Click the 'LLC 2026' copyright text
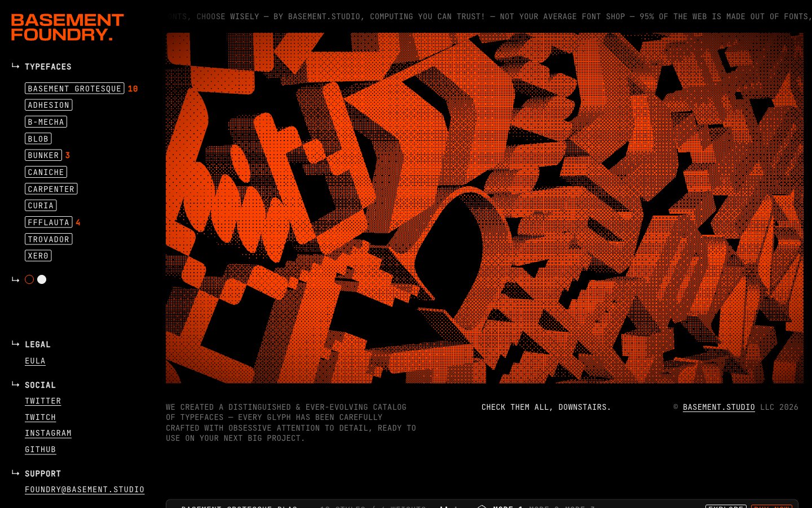Screen dimensions: 812x508 pyautogui.click(x=779, y=407)
